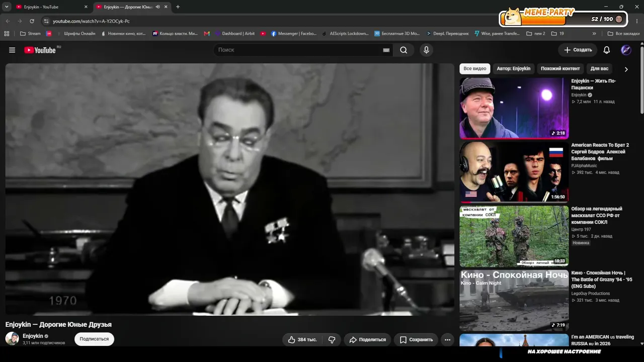The height and width of the screenshot is (362, 644).
Task: Reload the page
Action: click(32, 21)
